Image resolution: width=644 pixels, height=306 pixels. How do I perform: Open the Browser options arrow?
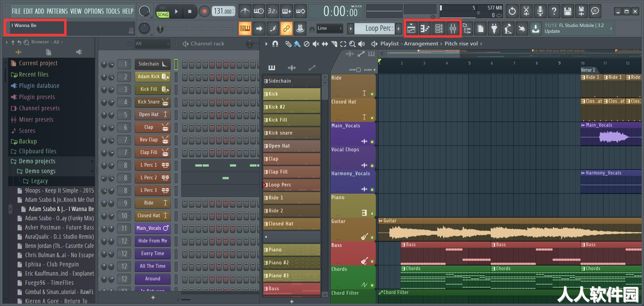pyautogui.click(x=7, y=42)
